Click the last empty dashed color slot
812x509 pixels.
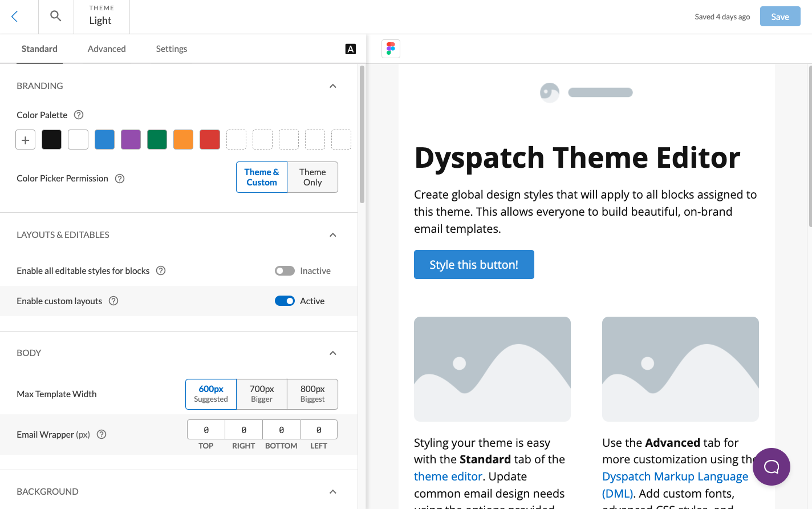341,140
